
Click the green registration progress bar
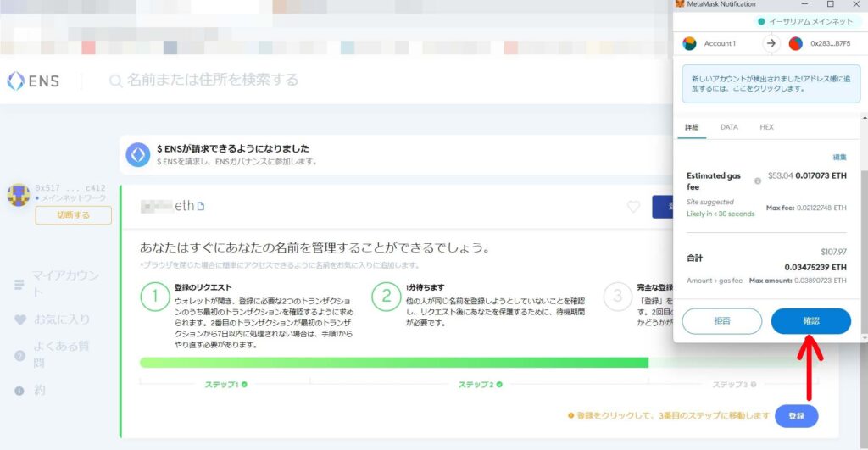393,363
